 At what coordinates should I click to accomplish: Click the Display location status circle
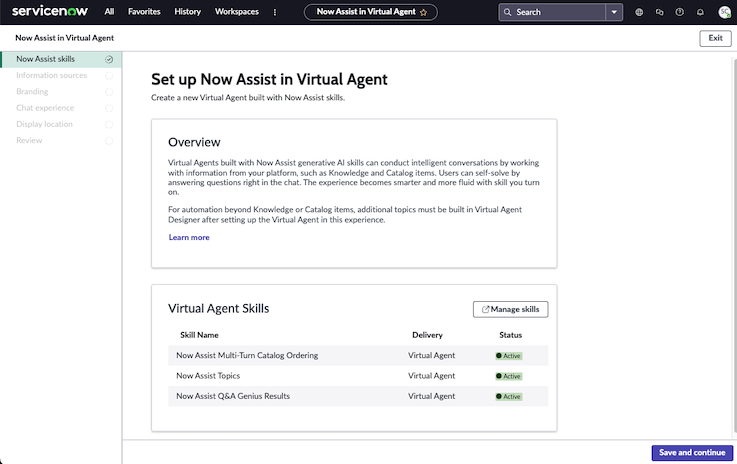[109, 125]
